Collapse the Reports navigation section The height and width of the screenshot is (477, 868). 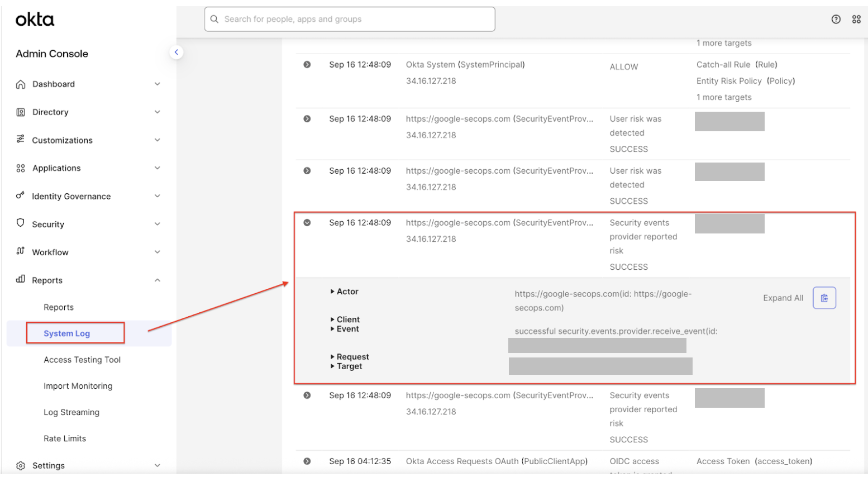tap(158, 280)
